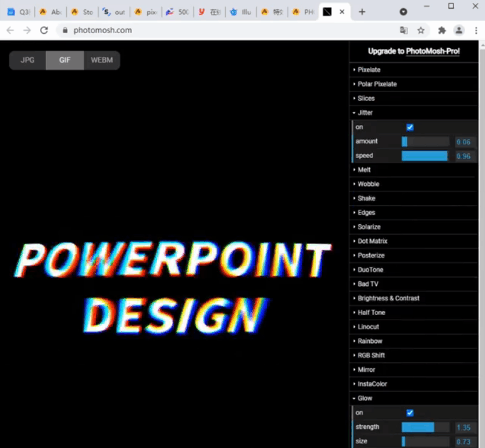Select the WEBM output format
This screenshot has height=448, width=485.
coord(102,60)
